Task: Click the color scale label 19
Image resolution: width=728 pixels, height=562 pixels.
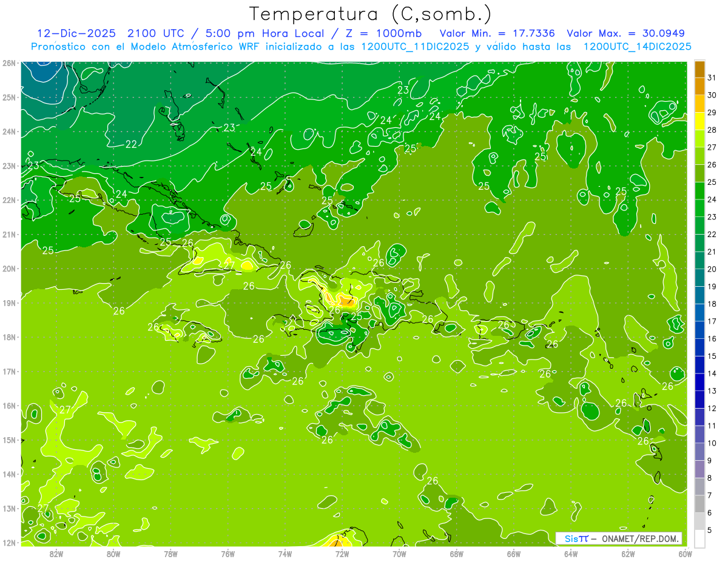Action: [712, 287]
